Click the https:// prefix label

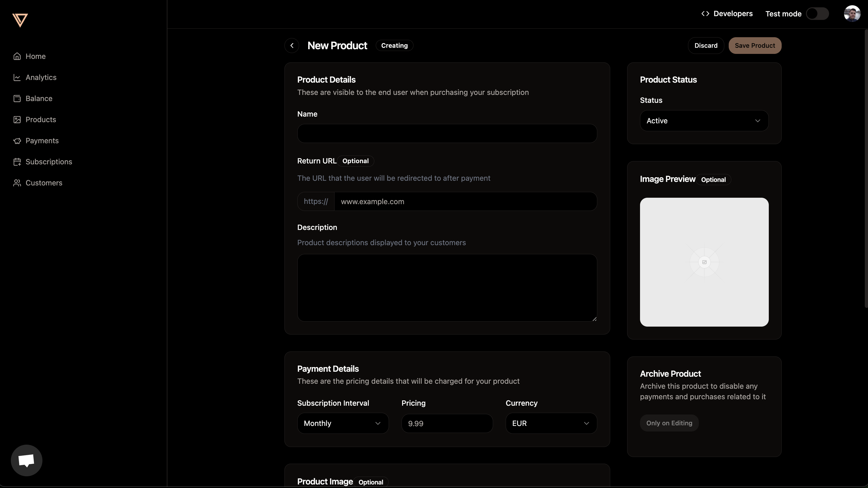[316, 202]
